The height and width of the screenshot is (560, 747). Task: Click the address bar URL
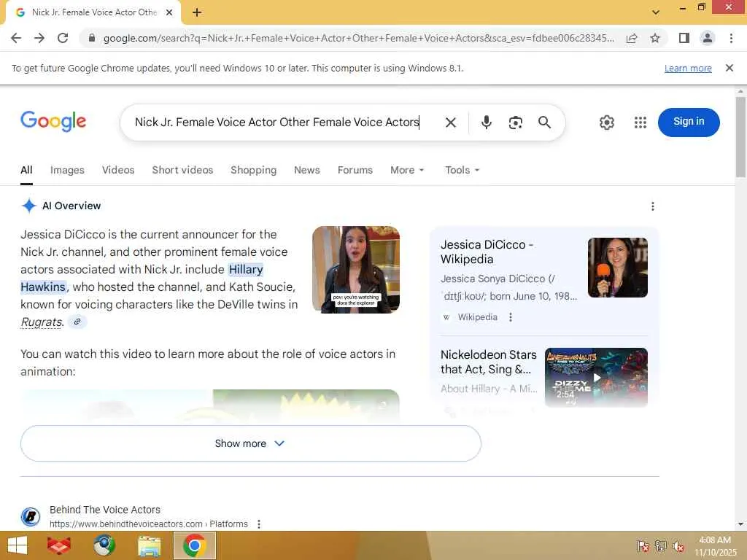pyautogui.click(x=359, y=38)
